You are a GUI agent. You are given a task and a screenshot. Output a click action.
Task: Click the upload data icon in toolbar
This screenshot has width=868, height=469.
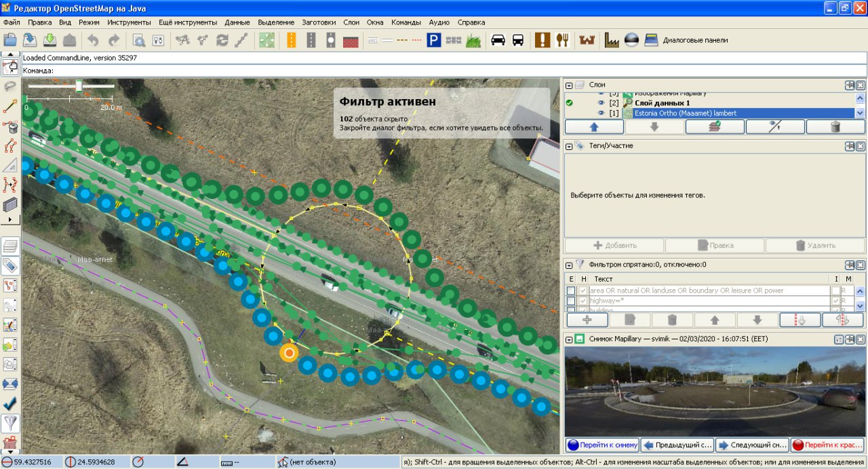tap(69, 40)
